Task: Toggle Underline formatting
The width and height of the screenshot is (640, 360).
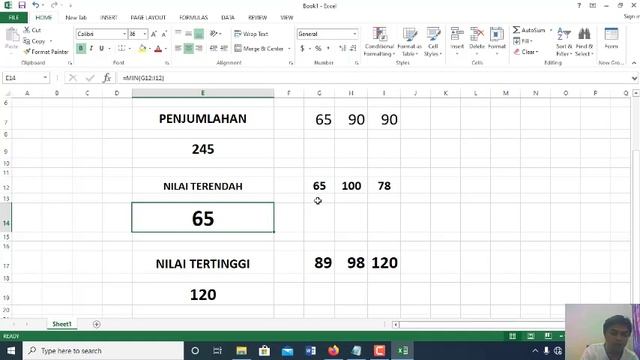Action: tap(101, 49)
